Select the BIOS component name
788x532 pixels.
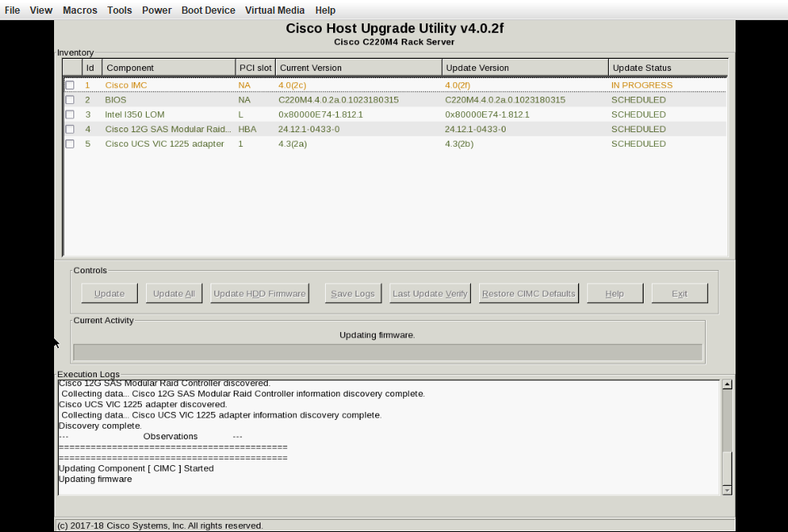(x=115, y=100)
